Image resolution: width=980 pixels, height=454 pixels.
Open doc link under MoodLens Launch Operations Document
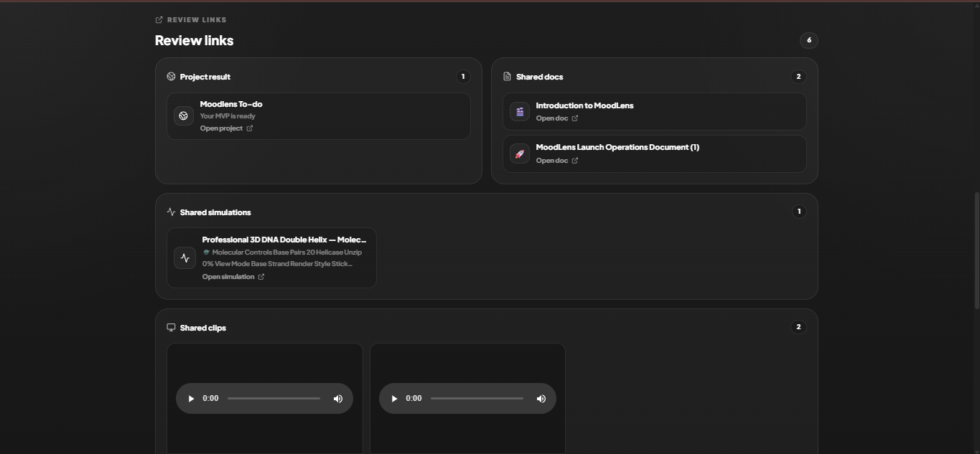pyautogui.click(x=552, y=161)
